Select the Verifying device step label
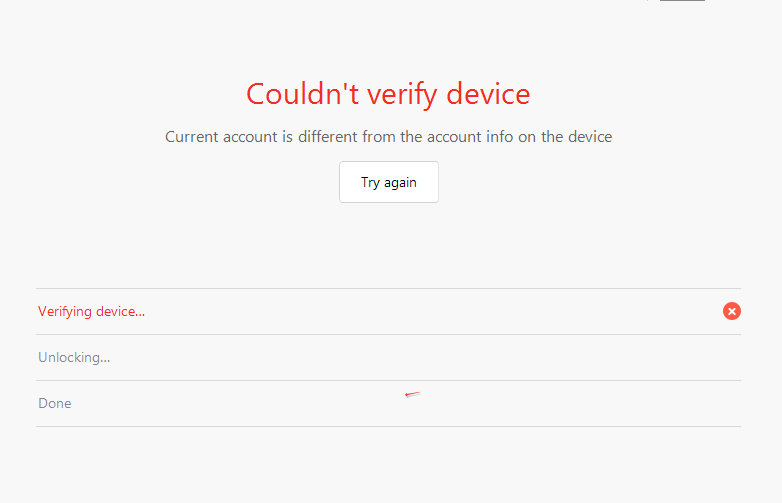This screenshot has height=503, width=782. [x=91, y=311]
